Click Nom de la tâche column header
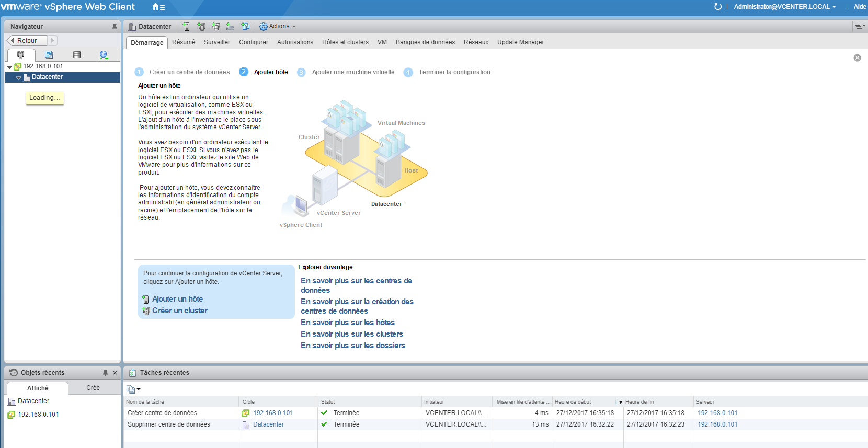 click(x=181, y=402)
